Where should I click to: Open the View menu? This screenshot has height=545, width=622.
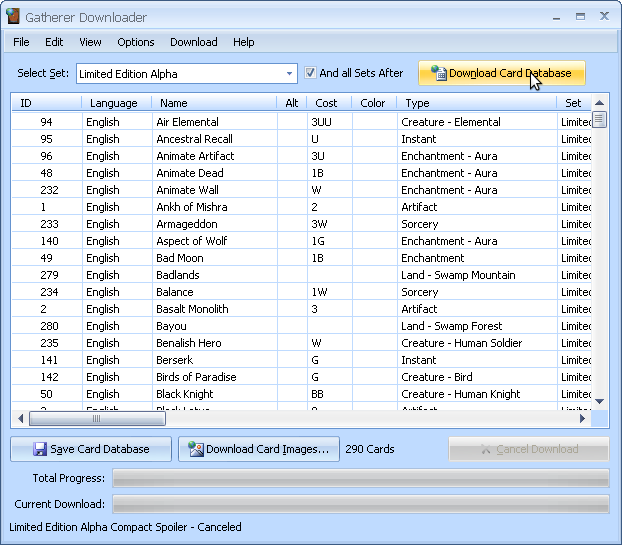(x=90, y=42)
